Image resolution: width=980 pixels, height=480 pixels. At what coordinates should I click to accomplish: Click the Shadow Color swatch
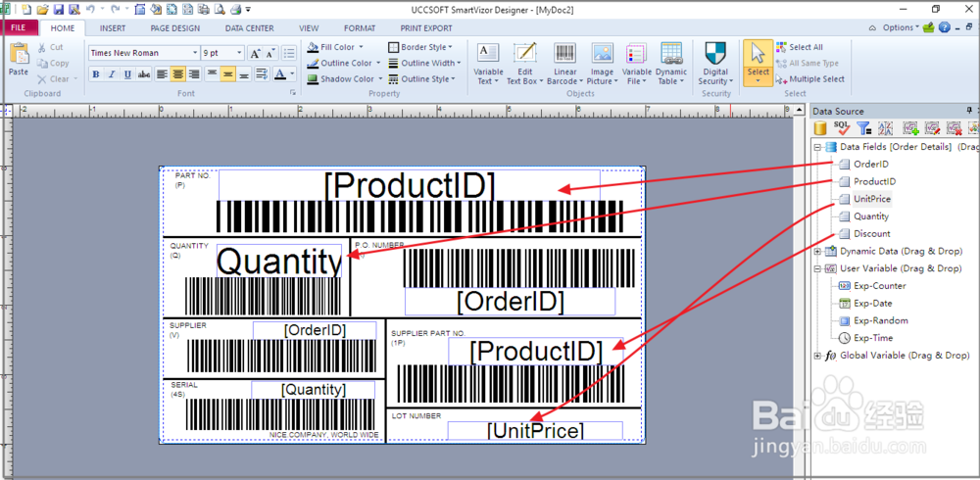pyautogui.click(x=314, y=79)
